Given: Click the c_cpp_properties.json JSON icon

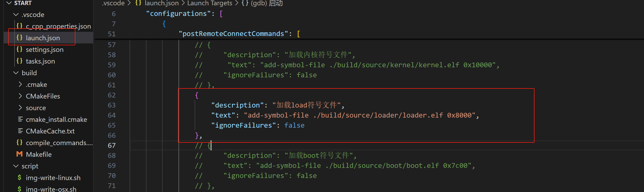Looking at the screenshot, I should 19,26.
